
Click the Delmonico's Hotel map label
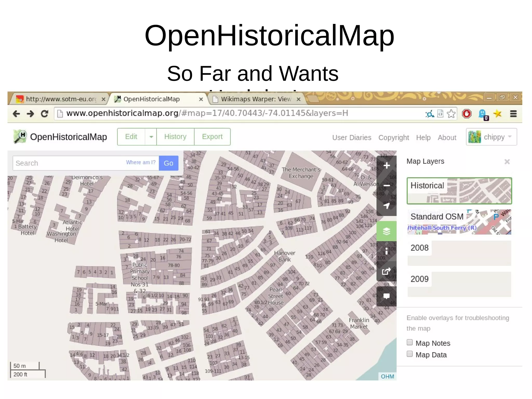[x=87, y=180]
